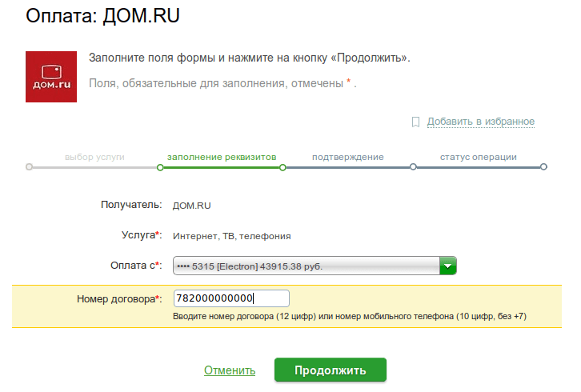Select the заполнение реквизитов step label
581x392 pixels.
click(222, 157)
